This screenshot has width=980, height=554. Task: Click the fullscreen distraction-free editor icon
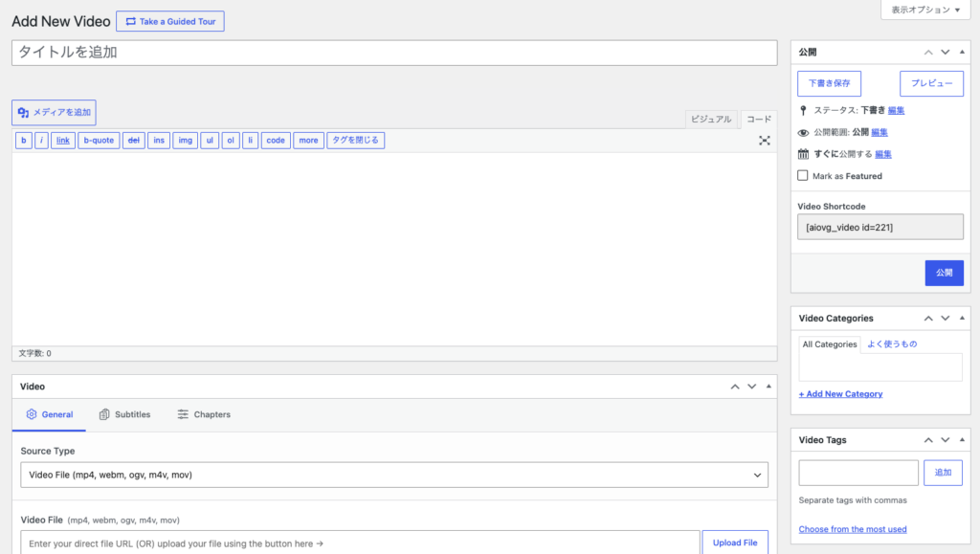coord(765,141)
